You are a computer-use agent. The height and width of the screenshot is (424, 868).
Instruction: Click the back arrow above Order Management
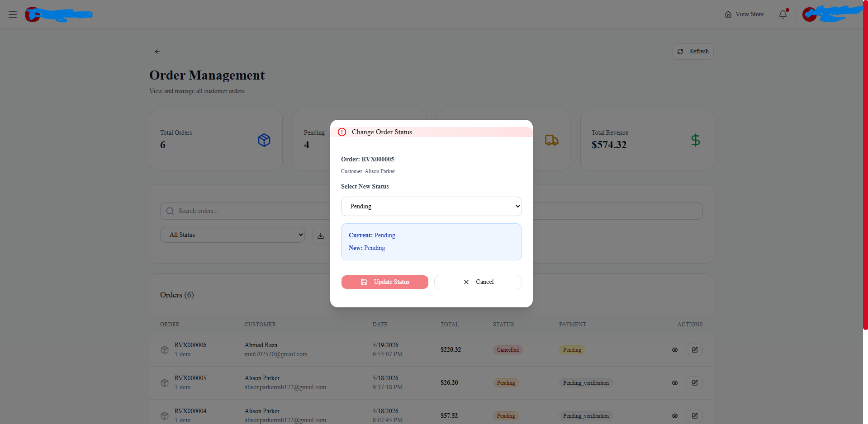pos(157,52)
